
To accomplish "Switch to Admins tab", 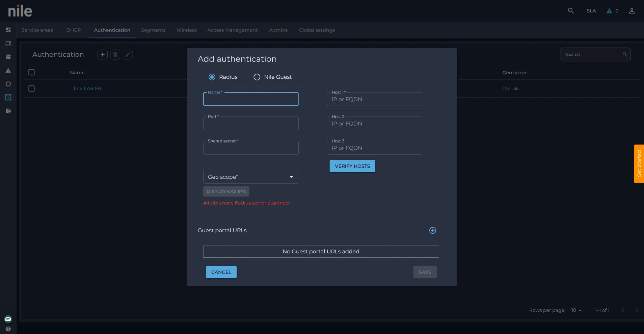I will pos(278,30).
